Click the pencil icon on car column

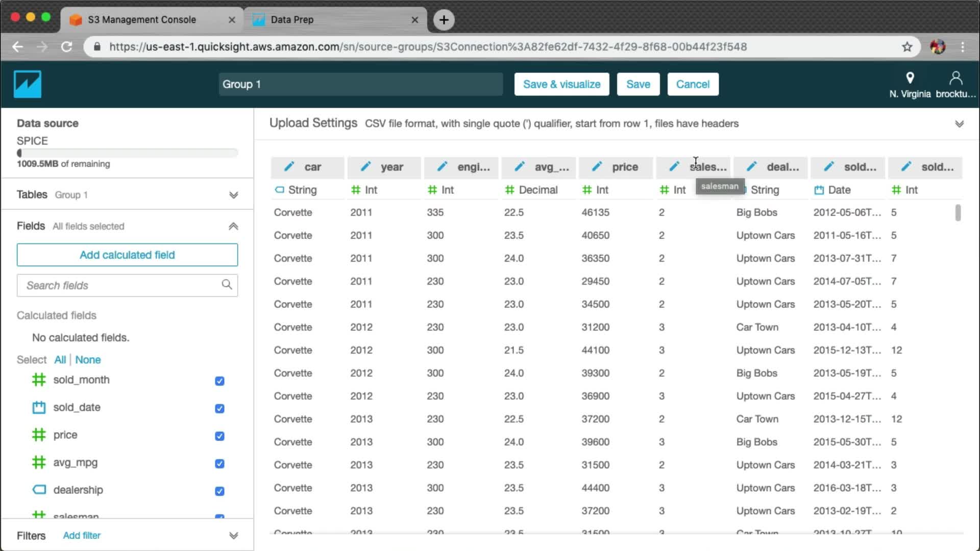coord(289,167)
